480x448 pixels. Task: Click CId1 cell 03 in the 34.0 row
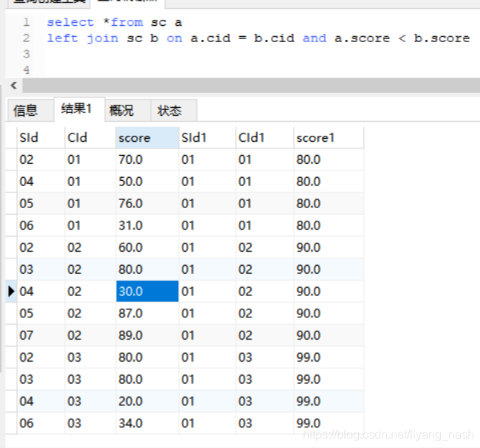pyautogui.click(x=265, y=423)
